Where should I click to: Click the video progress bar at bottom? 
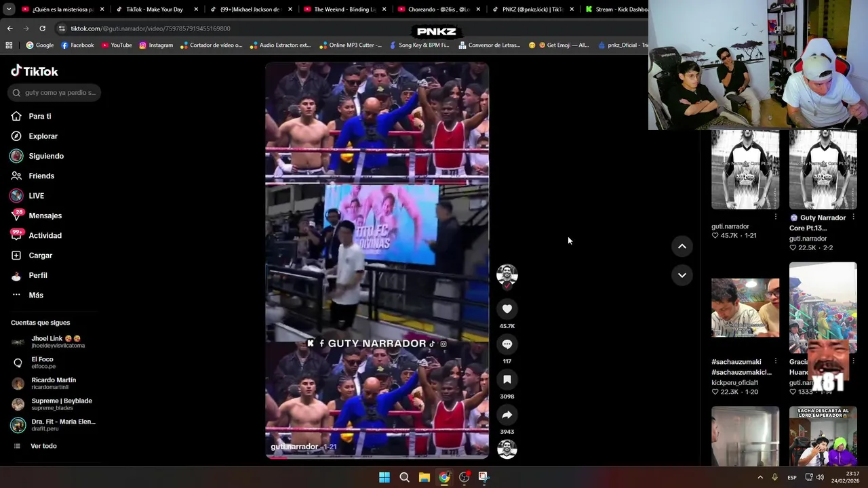coord(377,457)
